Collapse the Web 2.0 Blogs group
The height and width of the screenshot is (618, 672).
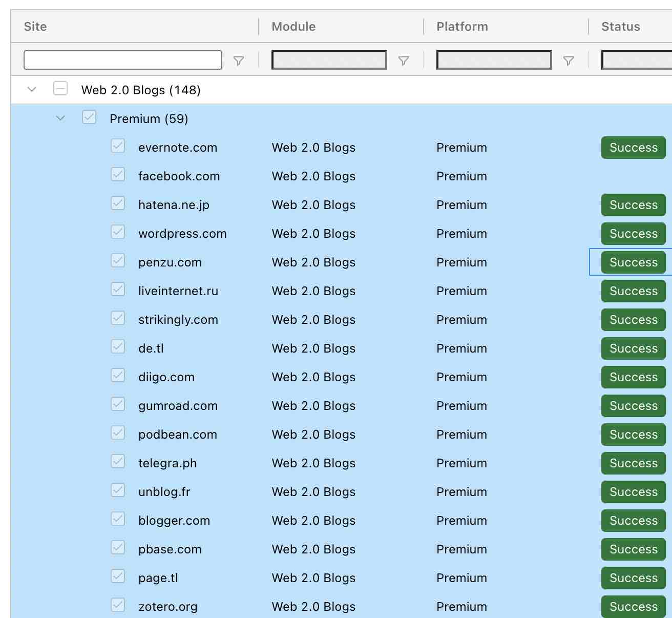(x=32, y=89)
